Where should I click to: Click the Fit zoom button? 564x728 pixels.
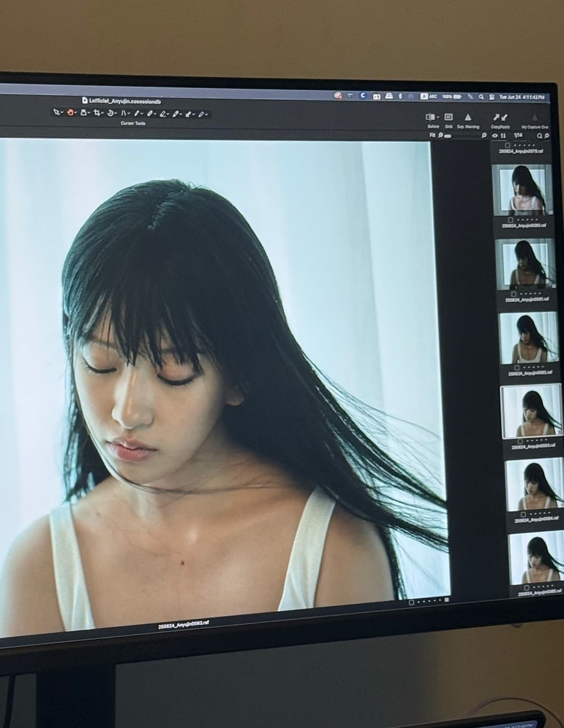point(432,135)
